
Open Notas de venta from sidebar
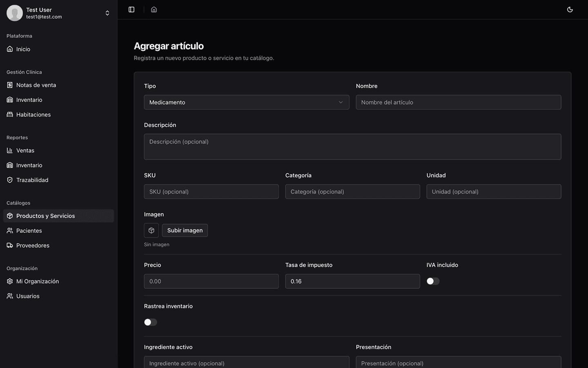coord(36,85)
